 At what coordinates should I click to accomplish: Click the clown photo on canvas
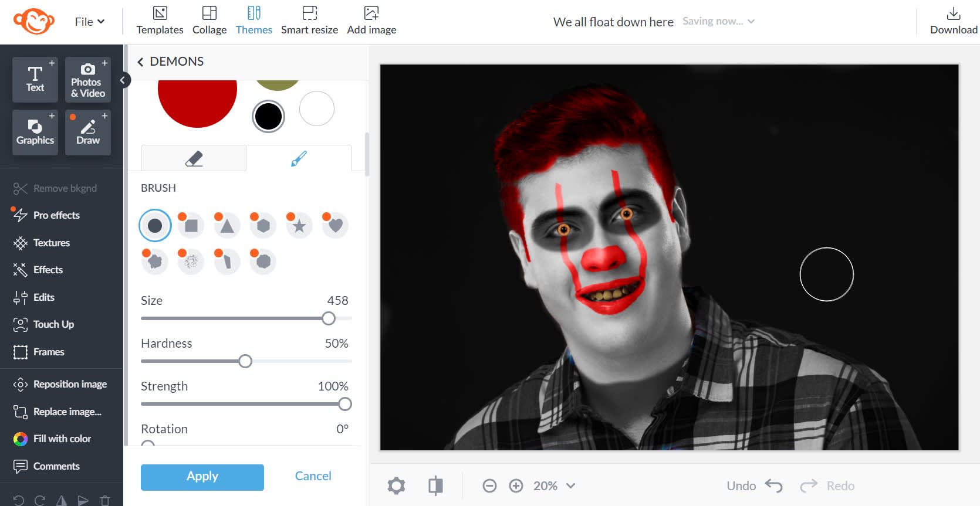point(669,257)
